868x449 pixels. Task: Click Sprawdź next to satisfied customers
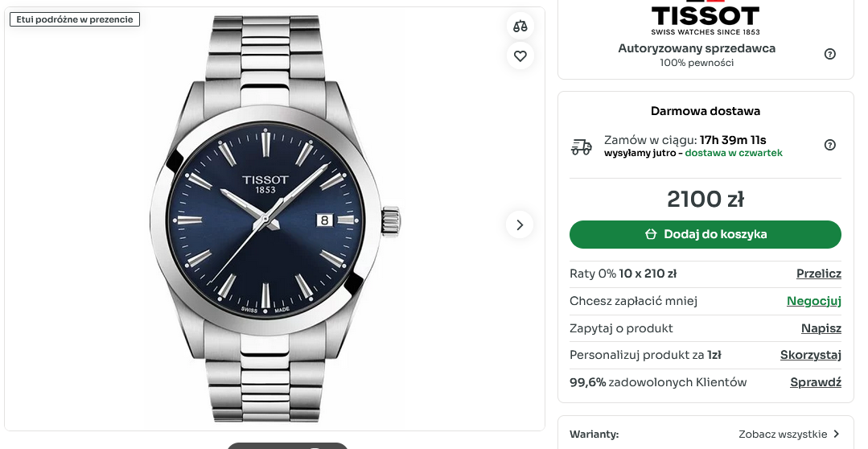[x=815, y=382]
